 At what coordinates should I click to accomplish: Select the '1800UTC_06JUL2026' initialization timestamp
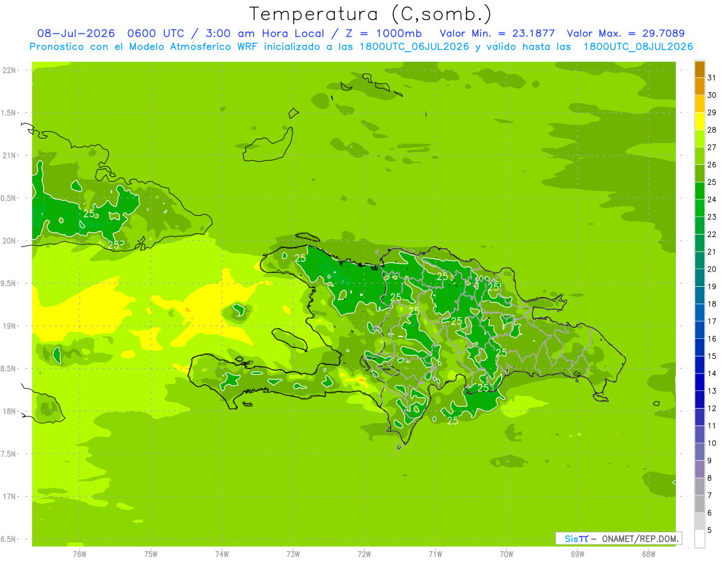[414, 47]
